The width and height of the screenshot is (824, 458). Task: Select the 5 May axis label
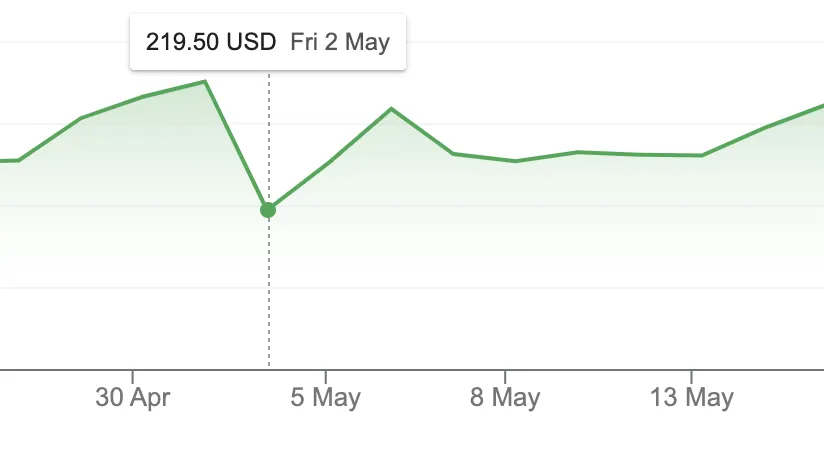point(325,397)
